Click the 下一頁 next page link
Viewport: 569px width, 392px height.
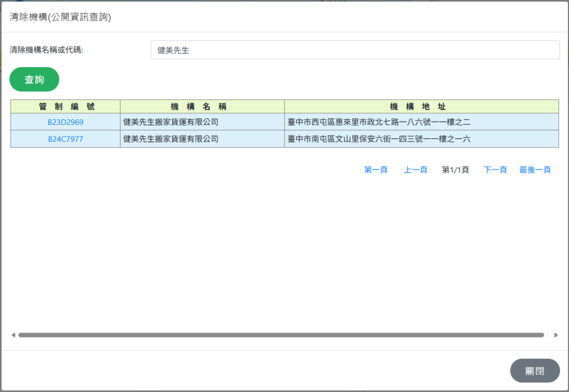pos(495,170)
